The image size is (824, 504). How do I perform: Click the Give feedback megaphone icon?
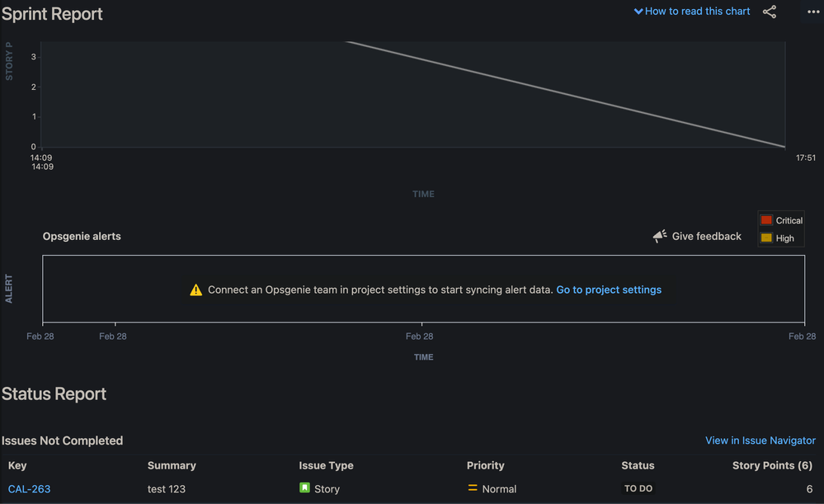click(659, 236)
